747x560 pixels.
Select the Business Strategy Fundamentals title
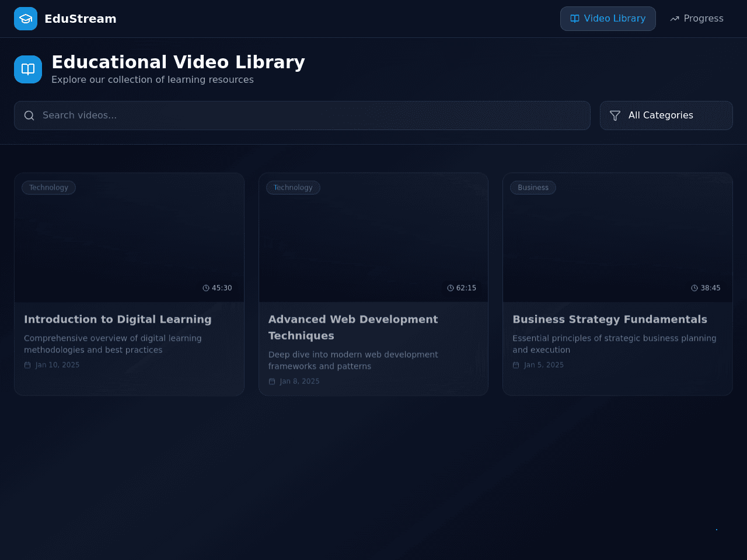610,319
